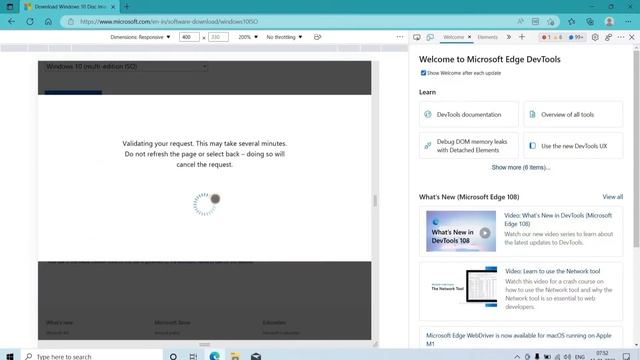Open more device toolbar options
Image resolution: width=640 pixels, height=360 pixels.
click(400, 37)
